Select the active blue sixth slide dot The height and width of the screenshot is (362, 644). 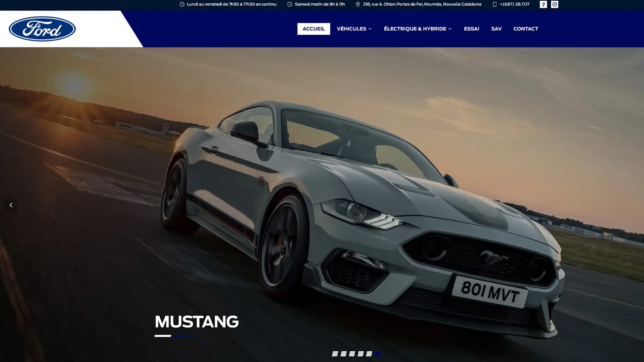click(x=378, y=354)
